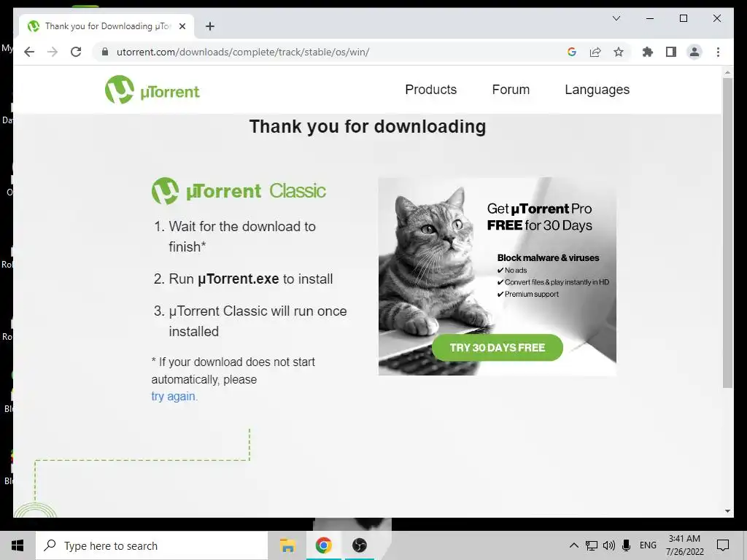The height and width of the screenshot is (560, 747).
Task: Open the Google icon in the address bar
Action: (x=572, y=52)
